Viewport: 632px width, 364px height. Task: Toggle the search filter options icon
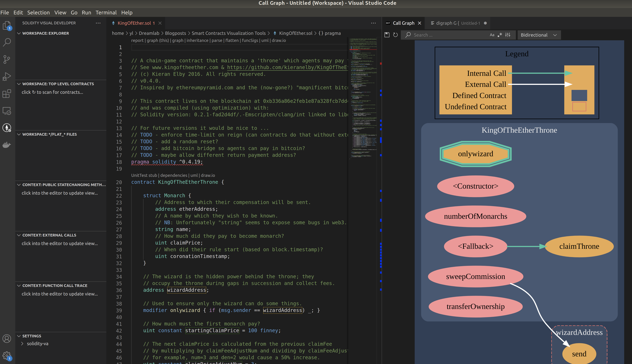tap(508, 35)
